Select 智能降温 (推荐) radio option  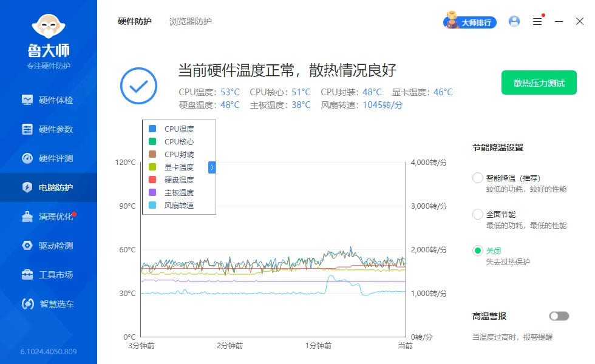pos(477,178)
